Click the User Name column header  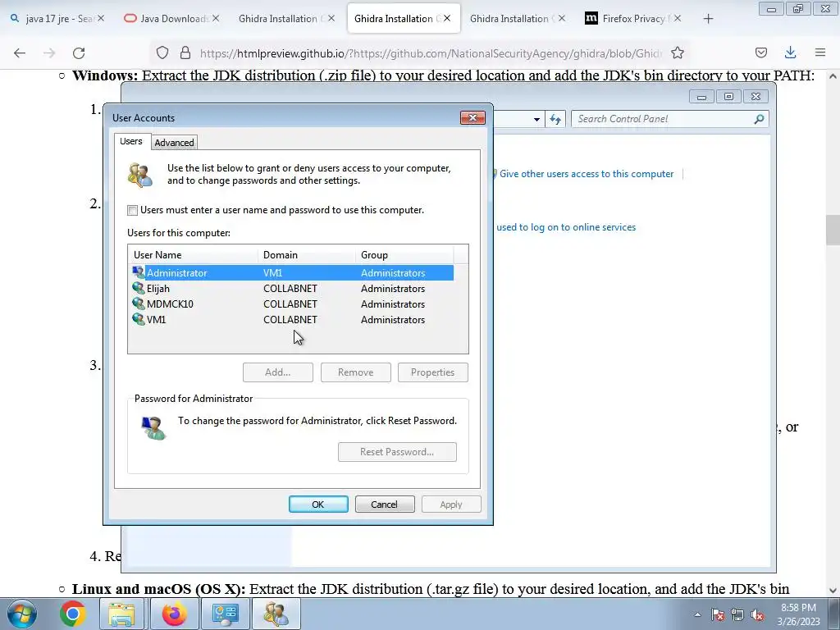193,255
